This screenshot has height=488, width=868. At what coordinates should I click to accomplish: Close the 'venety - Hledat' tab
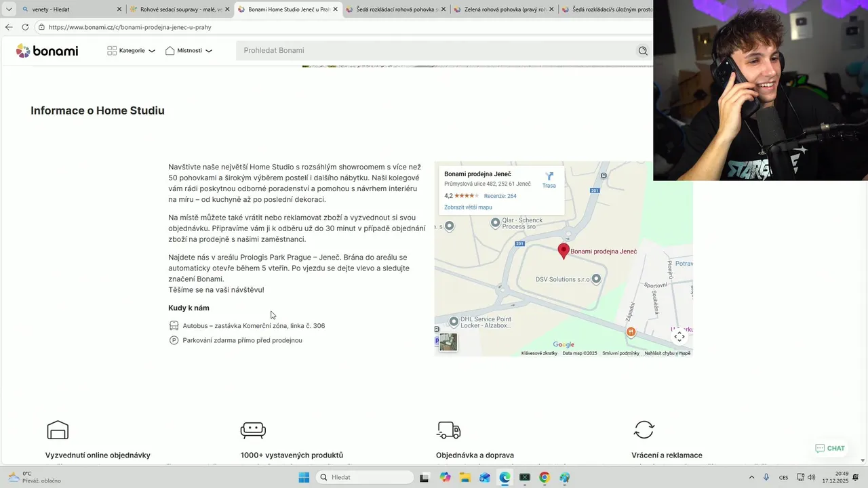coord(119,9)
